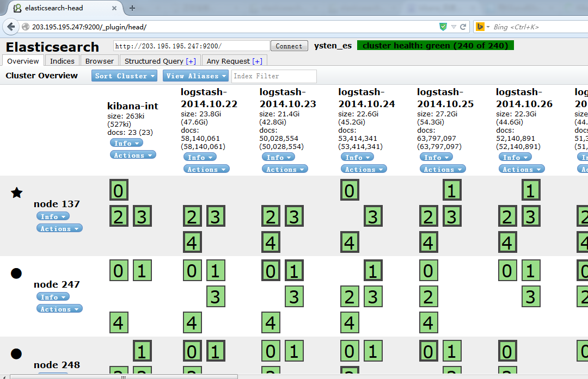The image size is (588, 379).
Task: Click the Connect button
Action: (x=289, y=46)
